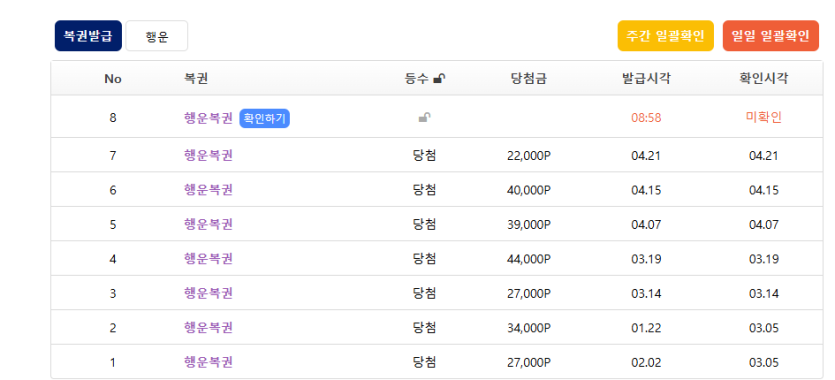Open 행운복권 link in row 5

pyautogui.click(x=208, y=224)
